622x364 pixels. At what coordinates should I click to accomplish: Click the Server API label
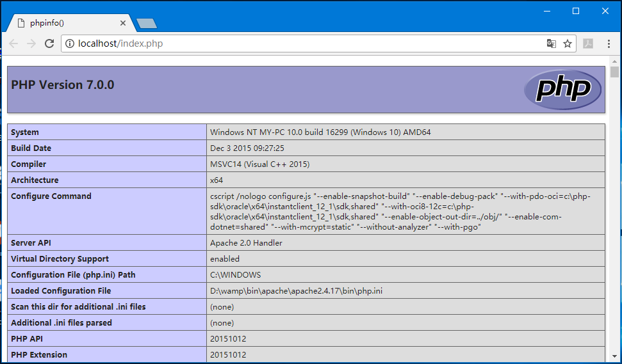31,243
